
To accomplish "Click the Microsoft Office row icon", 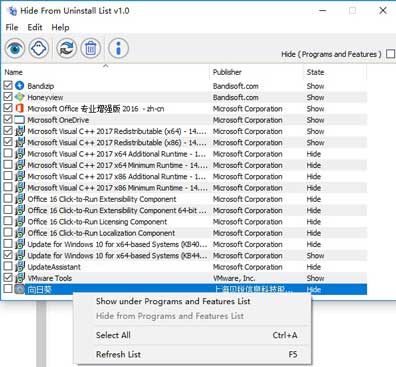I will (20, 108).
